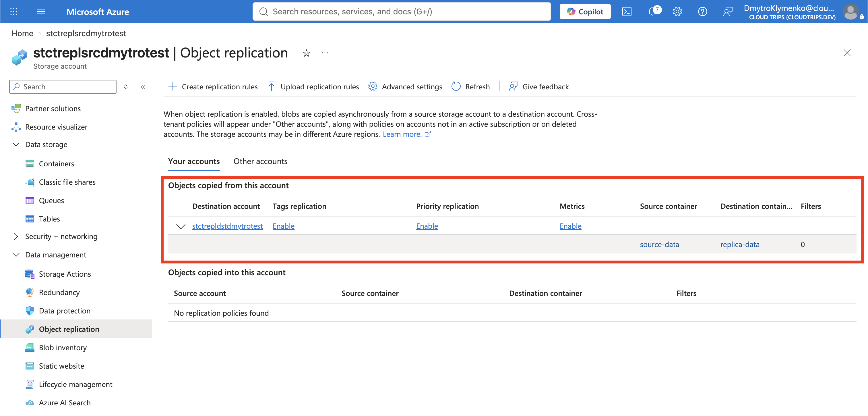Open Tables menu item
This screenshot has width=868, height=416.
click(49, 219)
